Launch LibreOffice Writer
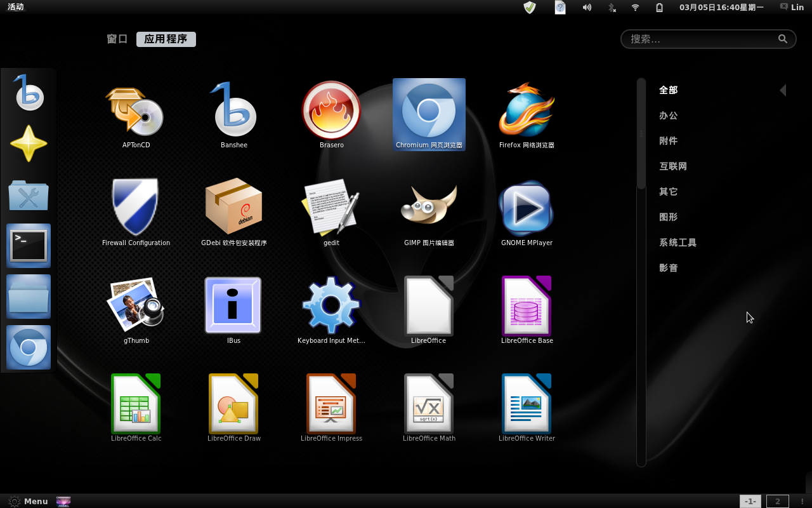Image resolution: width=812 pixels, height=508 pixels. coord(527,408)
